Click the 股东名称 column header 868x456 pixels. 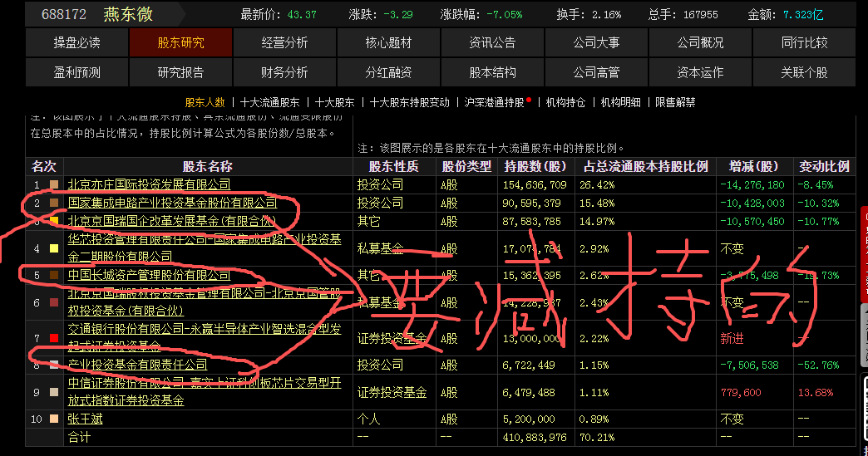click(x=208, y=166)
